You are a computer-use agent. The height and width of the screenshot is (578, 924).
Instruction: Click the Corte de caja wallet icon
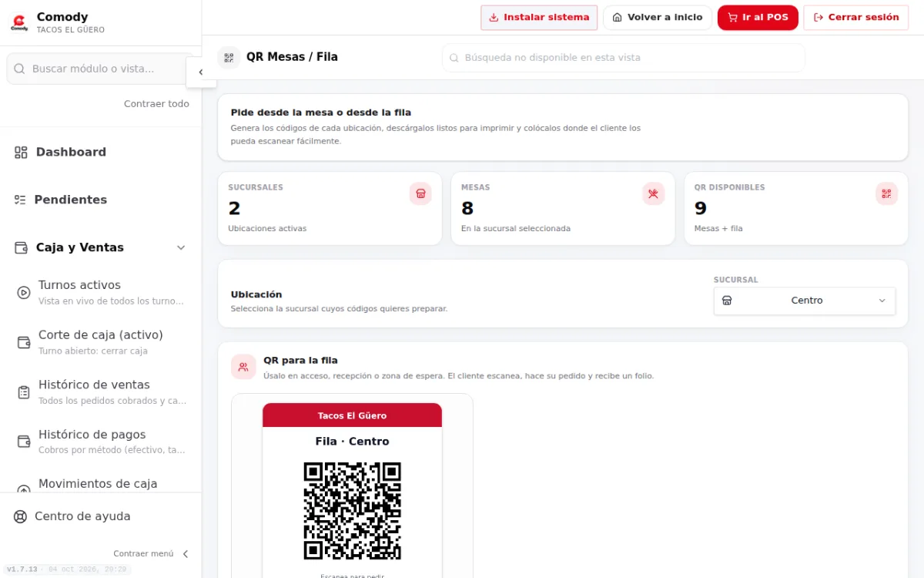point(24,342)
